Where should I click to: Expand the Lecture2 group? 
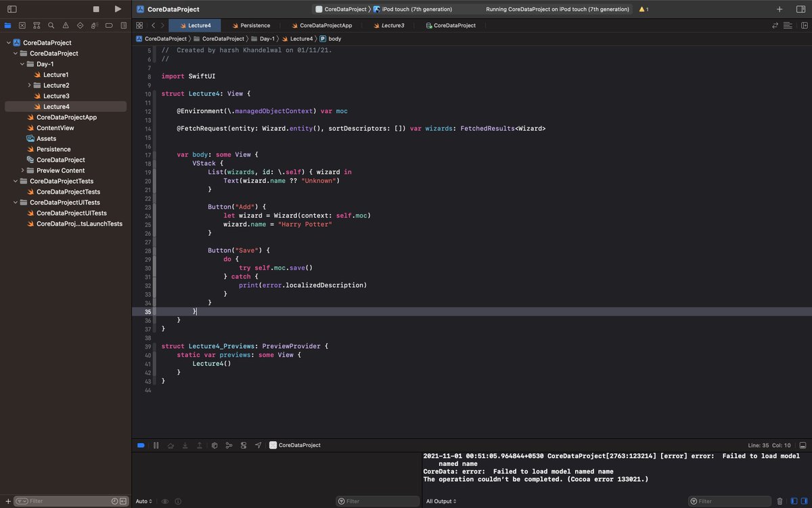click(x=29, y=85)
